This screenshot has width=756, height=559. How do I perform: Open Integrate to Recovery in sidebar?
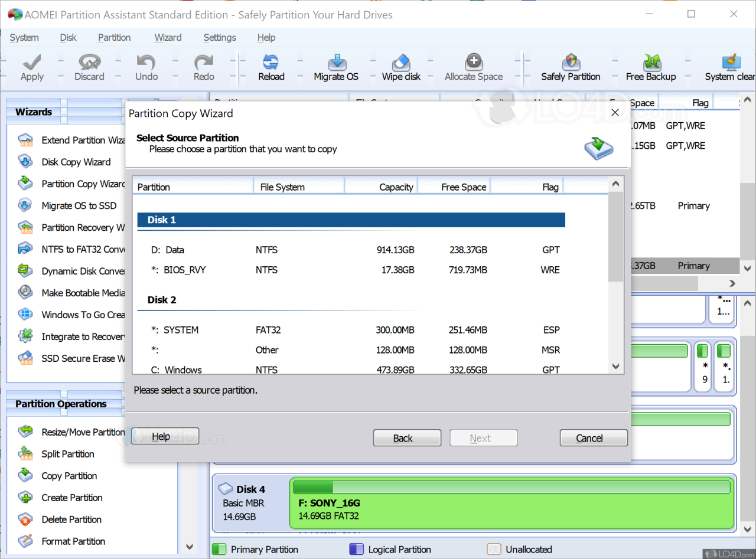72,336
